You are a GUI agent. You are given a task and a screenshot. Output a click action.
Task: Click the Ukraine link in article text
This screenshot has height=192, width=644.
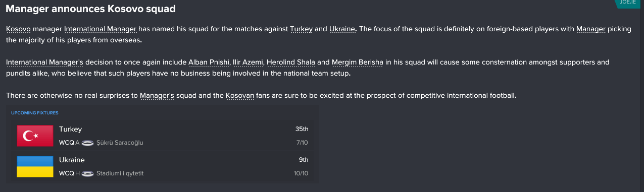tap(342, 29)
